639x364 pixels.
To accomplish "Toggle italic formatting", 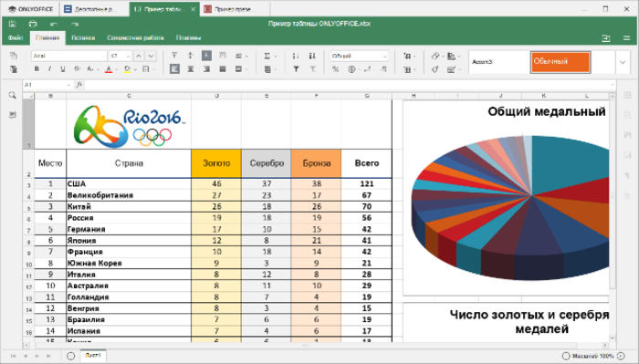I will point(49,69).
